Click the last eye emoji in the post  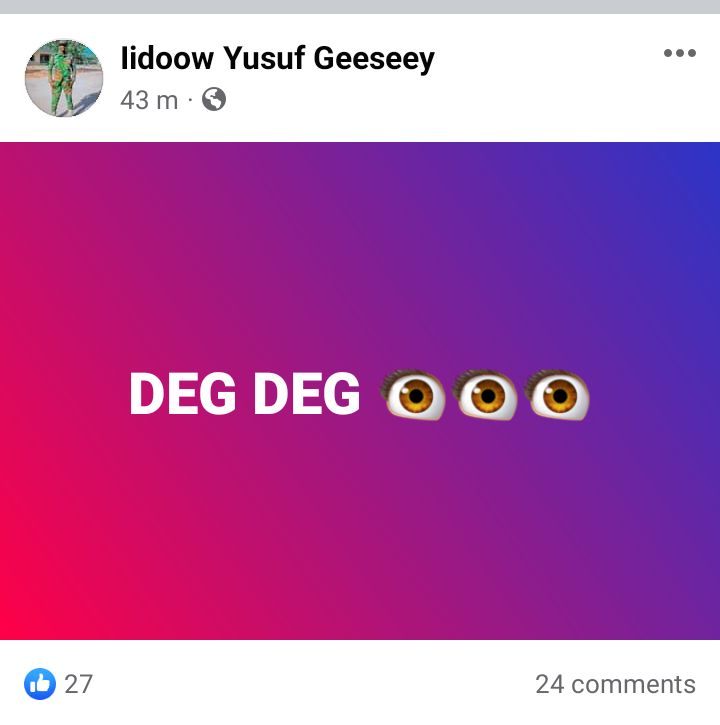click(557, 394)
